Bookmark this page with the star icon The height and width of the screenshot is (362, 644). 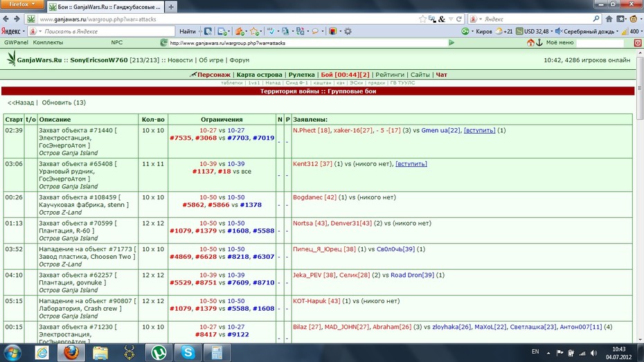pyautogui.click(x=422, y=19)
